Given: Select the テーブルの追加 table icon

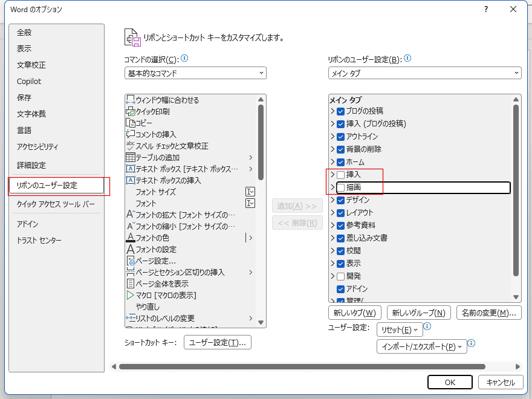Looking at the screenshot, I should [x=130, y=158].
